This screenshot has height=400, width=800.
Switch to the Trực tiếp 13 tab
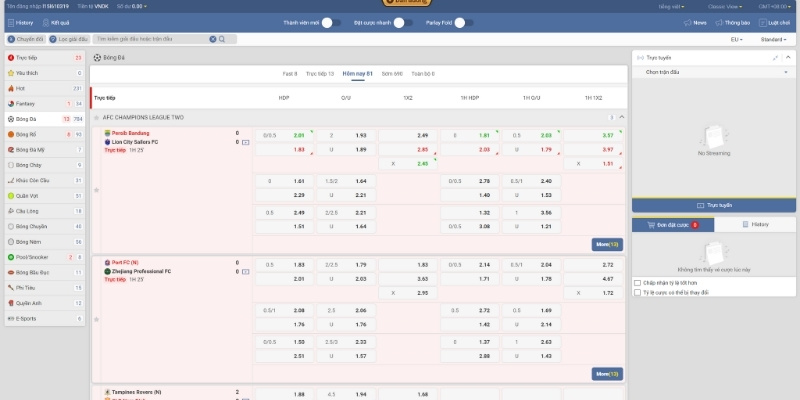pos(319,74)
